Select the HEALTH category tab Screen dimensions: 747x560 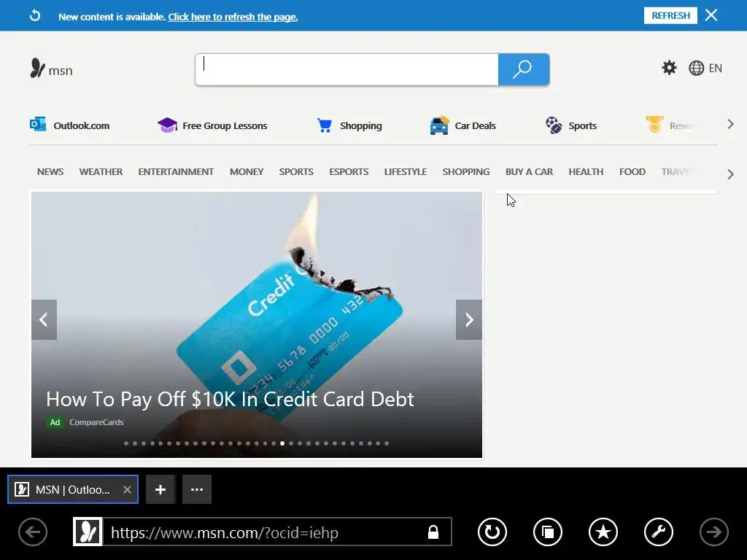tap(586, 172)
